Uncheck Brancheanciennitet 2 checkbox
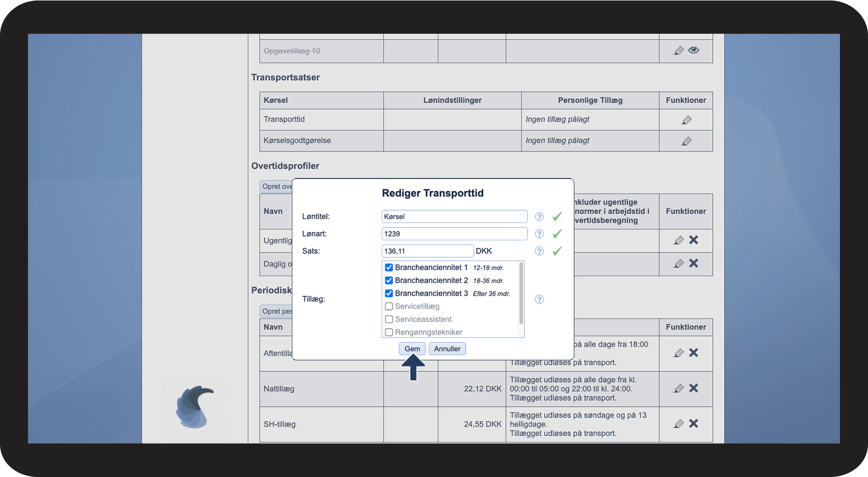868x477 pixels. [x=389, y=281]
